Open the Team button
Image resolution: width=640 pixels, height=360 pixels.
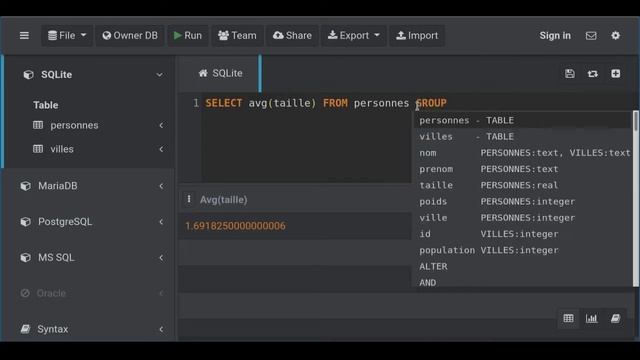(x=237, y=36)
